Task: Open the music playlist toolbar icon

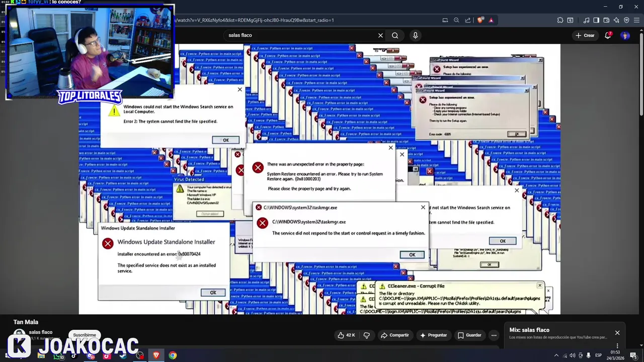Action: coord(586,20)
